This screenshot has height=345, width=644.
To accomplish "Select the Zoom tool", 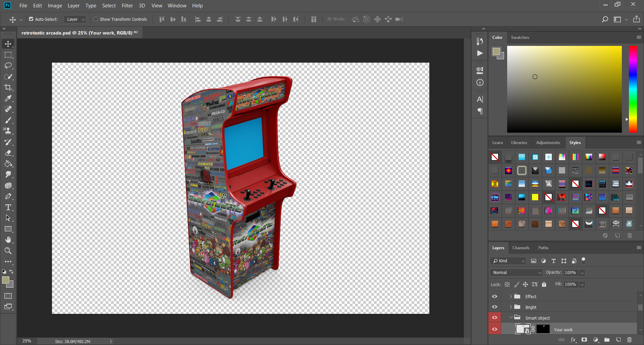I will click(8, 251).
